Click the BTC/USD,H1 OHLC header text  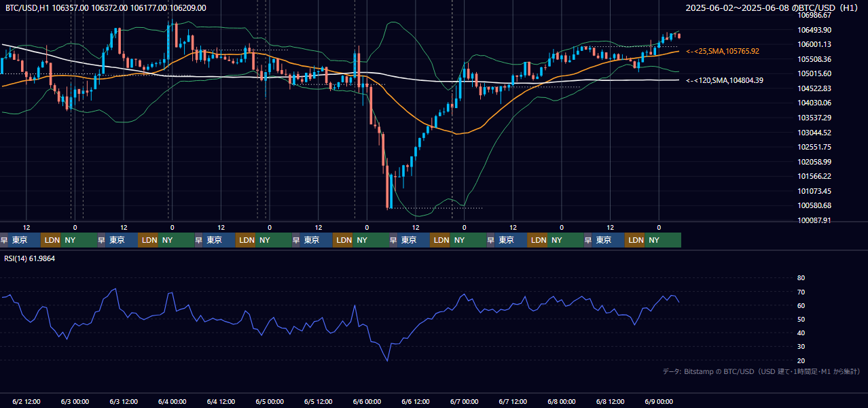106,7
